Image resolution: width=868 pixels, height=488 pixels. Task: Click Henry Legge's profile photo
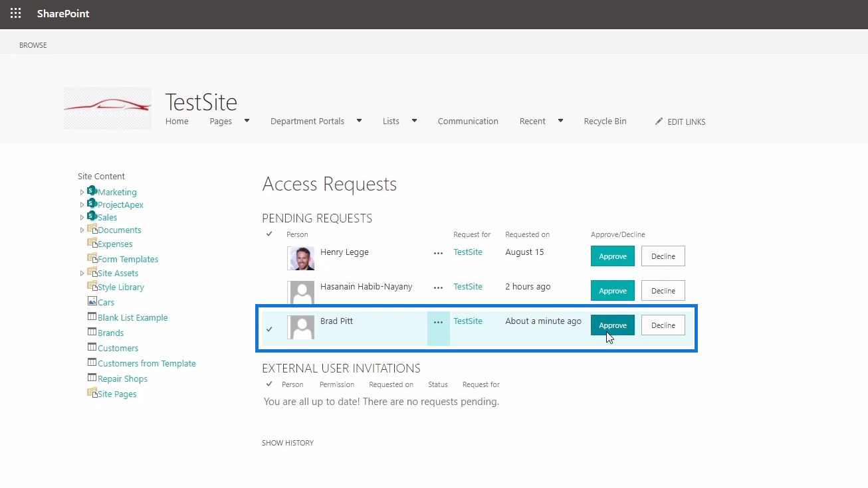pyautogui.click(x=301, y=258)
